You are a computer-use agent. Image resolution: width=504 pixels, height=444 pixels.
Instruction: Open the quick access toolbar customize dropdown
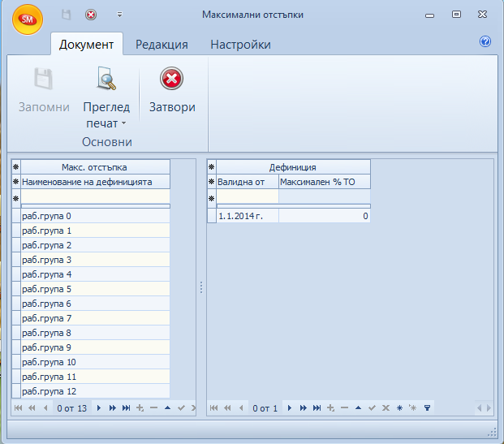tap(119, 15)
